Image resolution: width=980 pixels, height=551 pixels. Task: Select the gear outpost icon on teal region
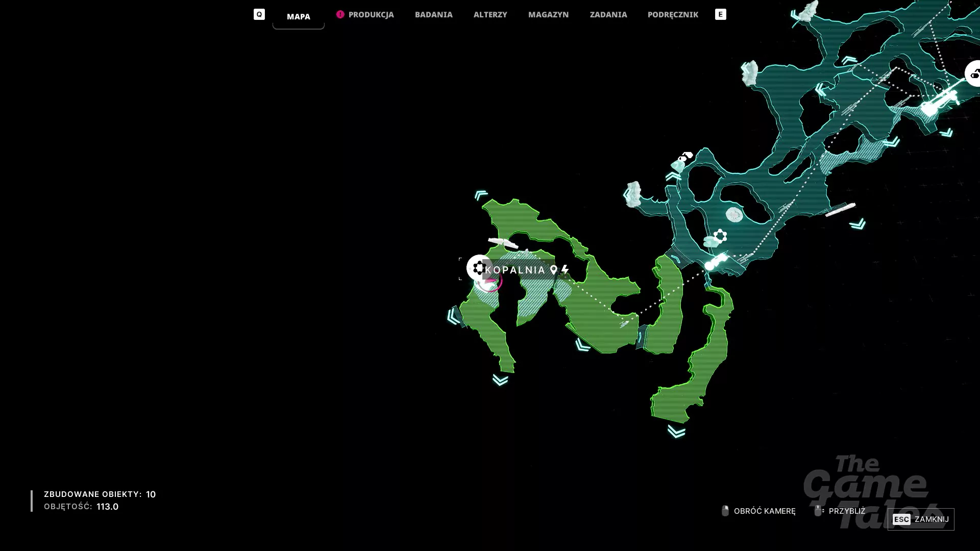click(x=720, y=236)
